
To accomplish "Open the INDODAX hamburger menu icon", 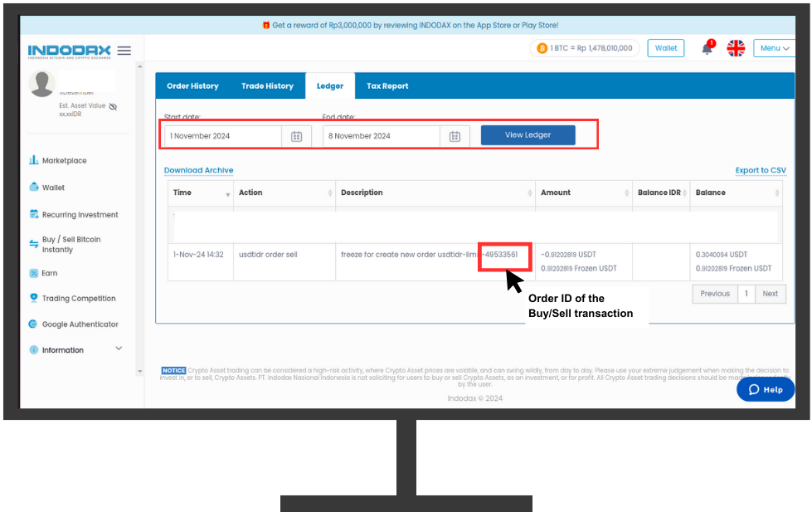I will (124, 51).
